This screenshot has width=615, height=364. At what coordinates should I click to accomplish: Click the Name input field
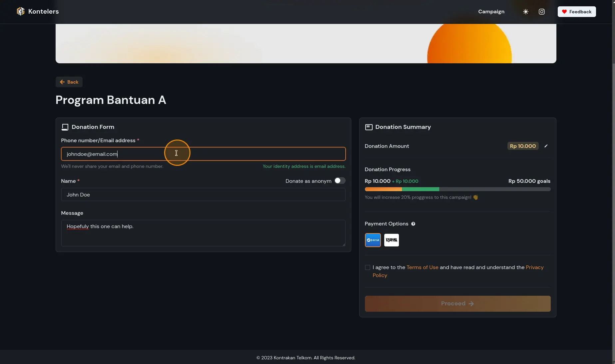pos(203,195)
